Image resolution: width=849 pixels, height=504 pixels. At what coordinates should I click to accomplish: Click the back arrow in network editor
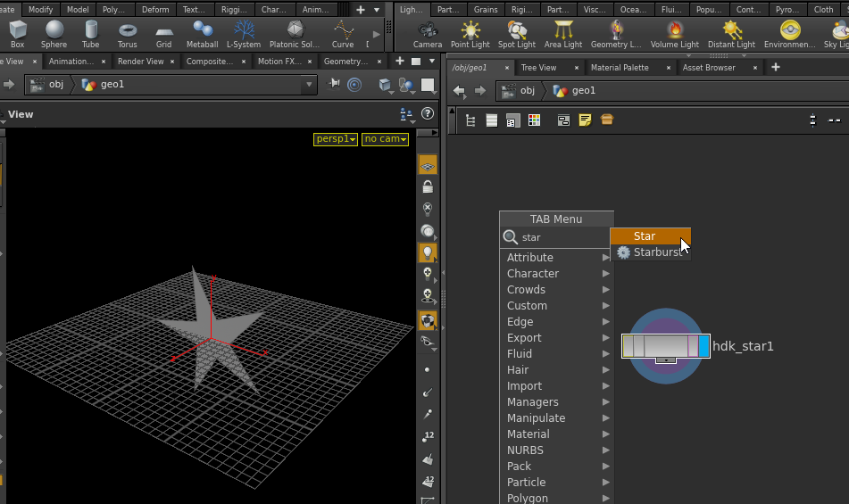[x=460, y=91]
